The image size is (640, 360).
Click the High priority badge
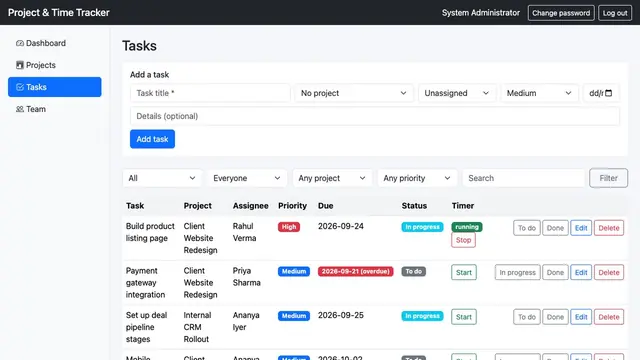click(289, 227)
